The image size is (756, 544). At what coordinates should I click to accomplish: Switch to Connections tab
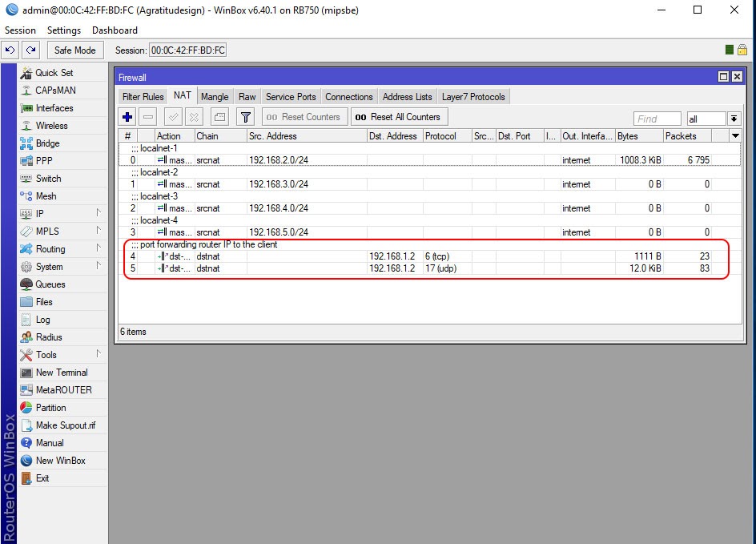(x=349, y=97)
